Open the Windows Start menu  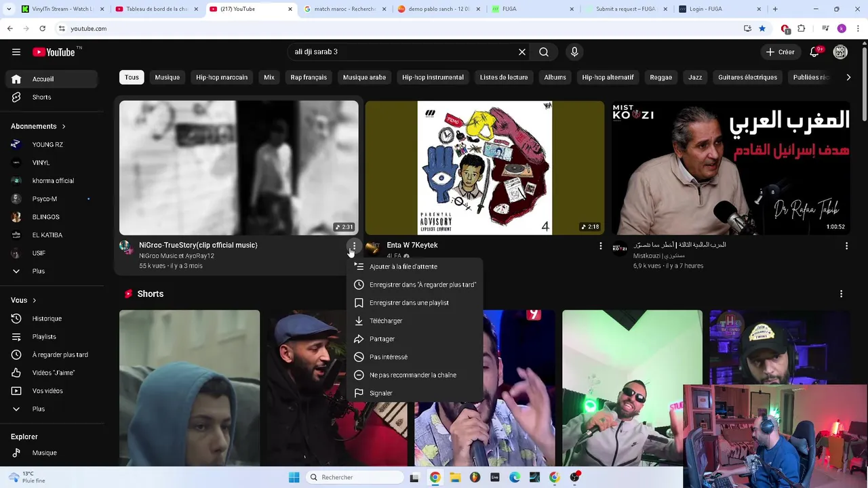[294, 477]
